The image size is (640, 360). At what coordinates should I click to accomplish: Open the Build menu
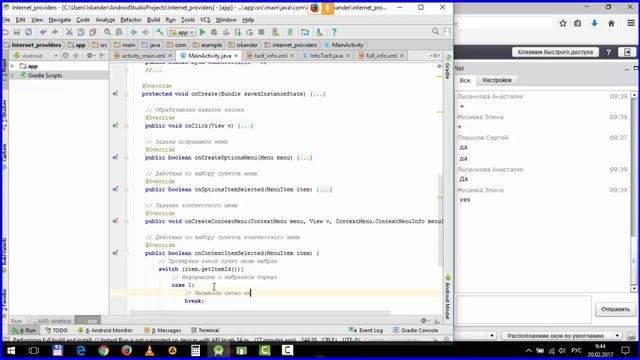[x=153, y=20]
